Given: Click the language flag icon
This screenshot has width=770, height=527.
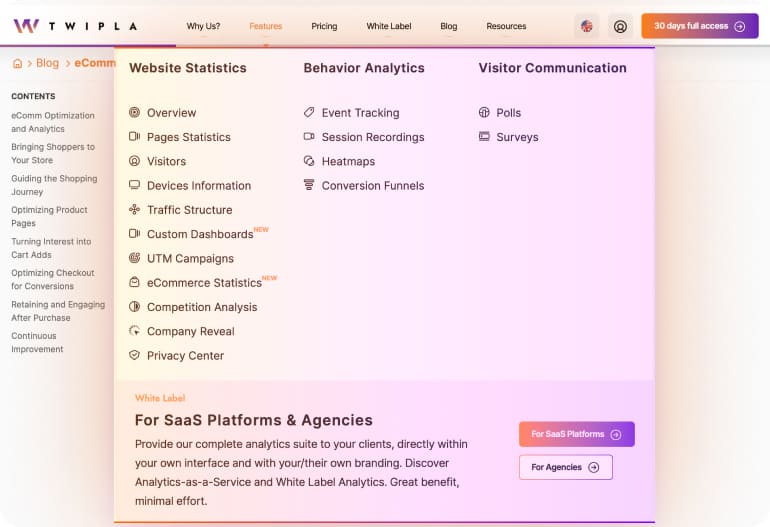Looking at the screenshot, I should (x=586, y=27).
